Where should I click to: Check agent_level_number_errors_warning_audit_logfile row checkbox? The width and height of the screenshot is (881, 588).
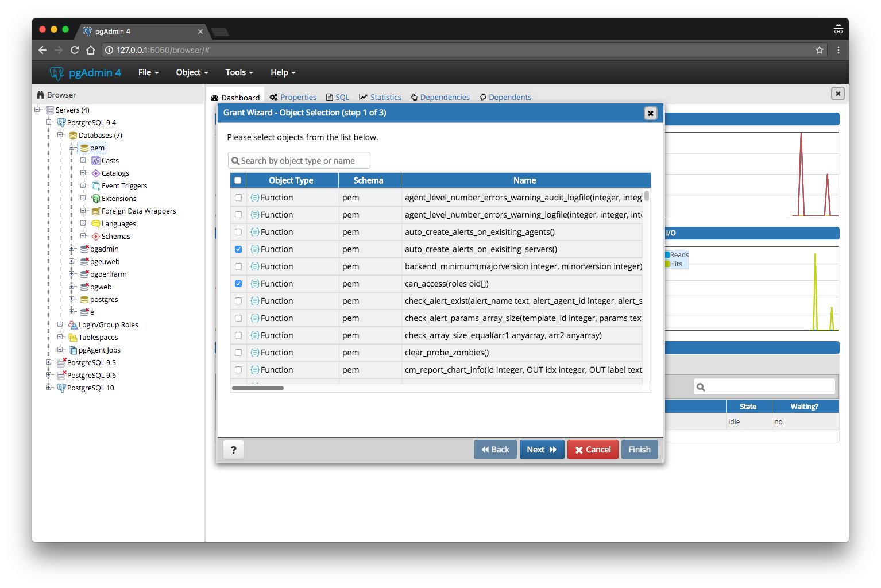pyautogui.click(x=238, y=198)
